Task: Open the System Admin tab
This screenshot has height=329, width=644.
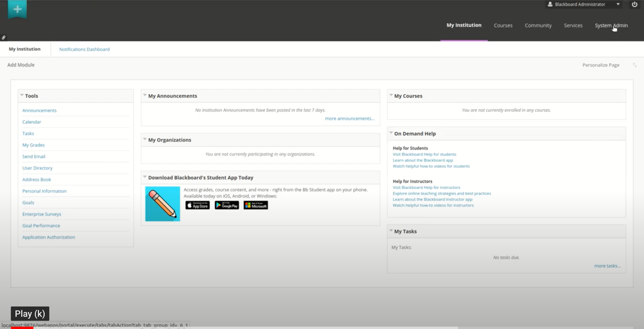Action: tap(611, 25)
